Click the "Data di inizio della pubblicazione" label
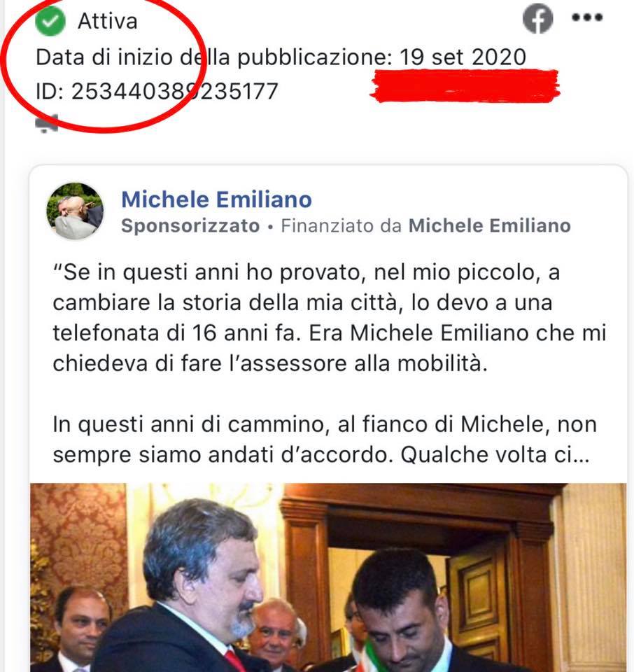Screen dimensions: 634x672 (x=213, y=57)
